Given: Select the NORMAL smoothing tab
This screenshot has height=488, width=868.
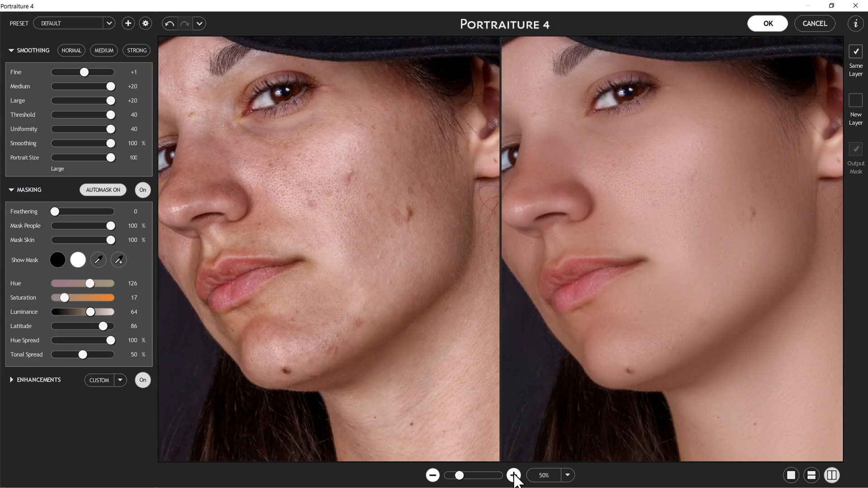Looking at the screenshot, I should coord(71,50).
